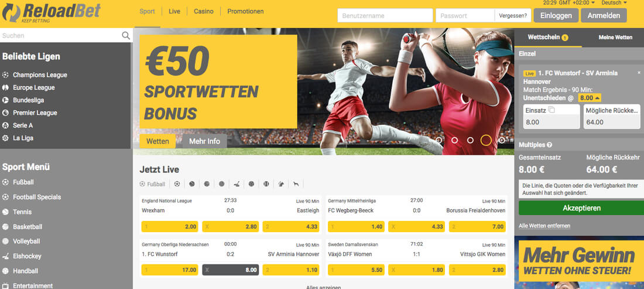The height and width of the screenshot is (289, 644).
Task: Select the Tennis icon in Sport Menü
Action: [5, 212]
